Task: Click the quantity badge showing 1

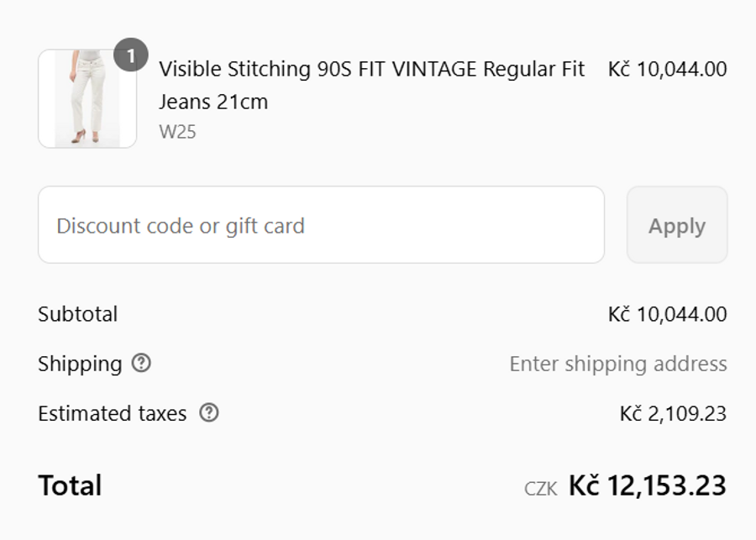Action: (x=130, y=55)
